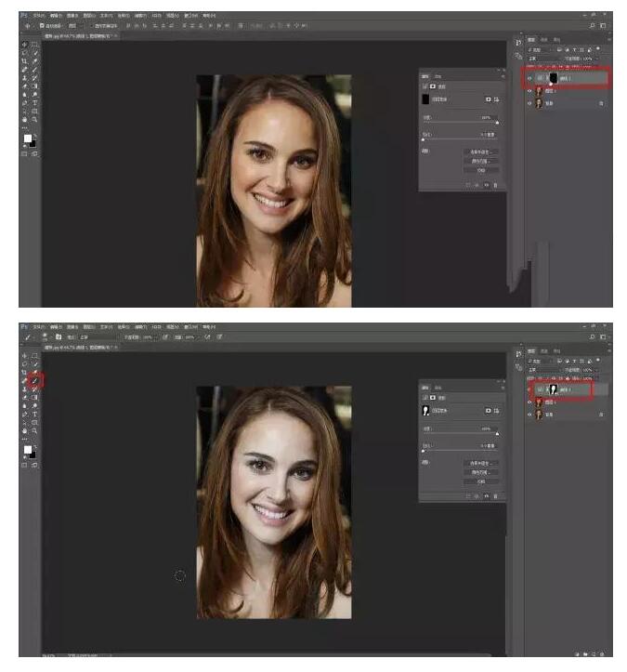The height and width of the screenshot is (672, 627).
Task: Click the Density slider in upper Properties panel
Action: (461, 123)
